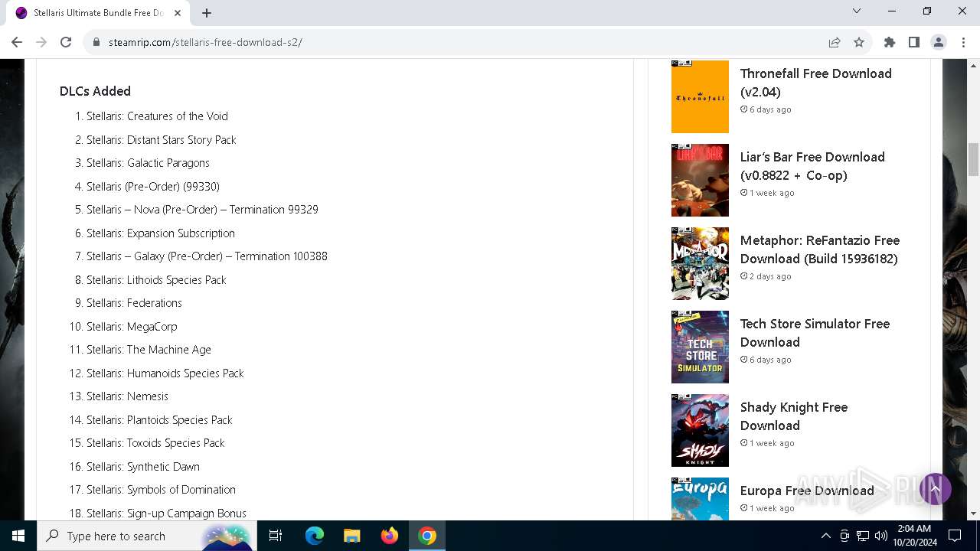Image resolution: width=980 pixels, height=551 pixels.
Task: Click the page vertical scrollbar thumb
Action: (x=973, y=159)
